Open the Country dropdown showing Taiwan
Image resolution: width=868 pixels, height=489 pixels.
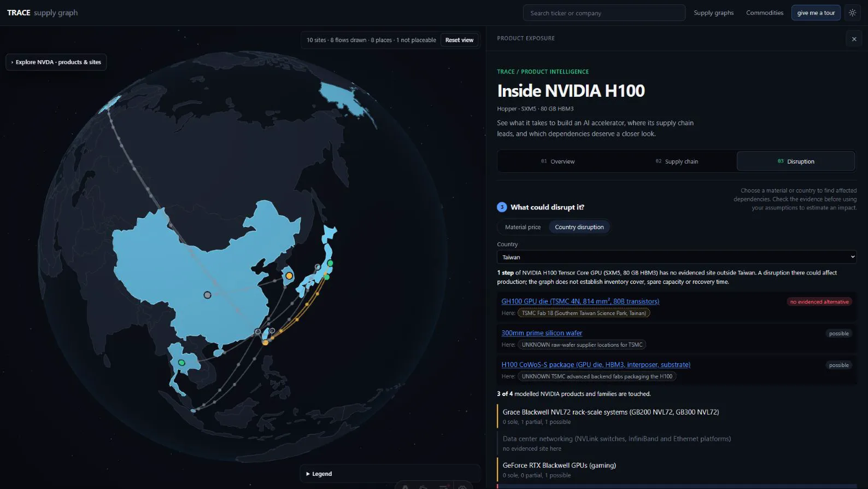point(677,257)
